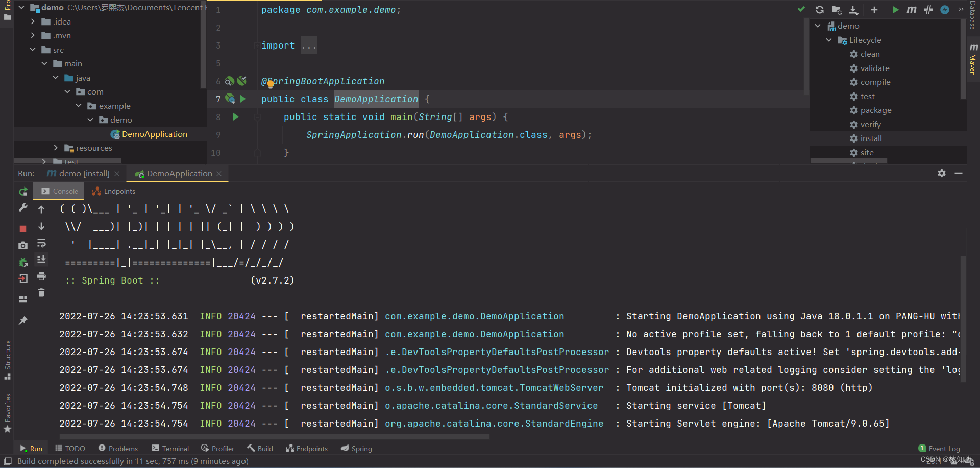Viewport: 980px width, 468px height.
Task: Download Maven sources and documentation
Action: click(853, 10)
